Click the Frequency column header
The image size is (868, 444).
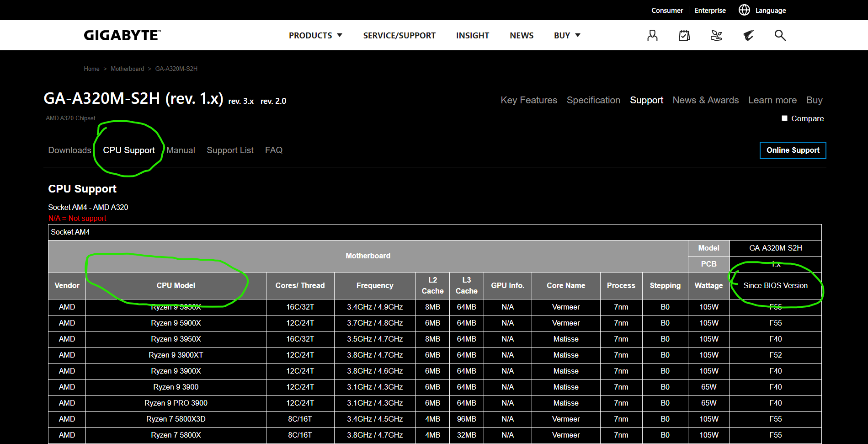(x=375, y=286)
